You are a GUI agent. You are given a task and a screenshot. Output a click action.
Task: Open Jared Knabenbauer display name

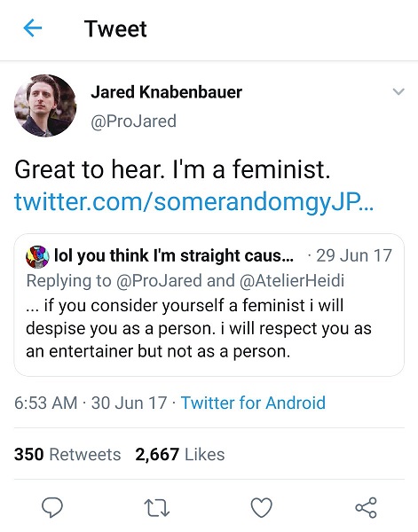[x=166, y=92]
